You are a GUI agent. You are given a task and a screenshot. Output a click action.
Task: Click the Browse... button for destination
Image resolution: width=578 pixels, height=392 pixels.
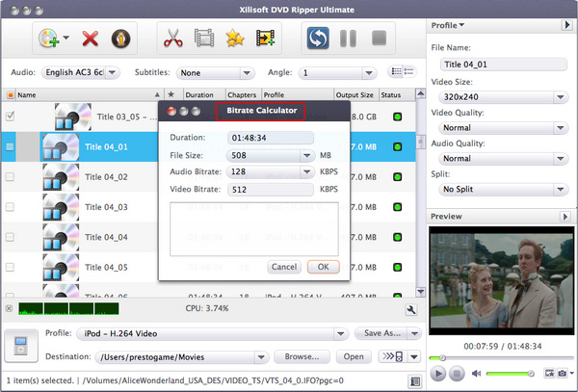coord(302,357)
